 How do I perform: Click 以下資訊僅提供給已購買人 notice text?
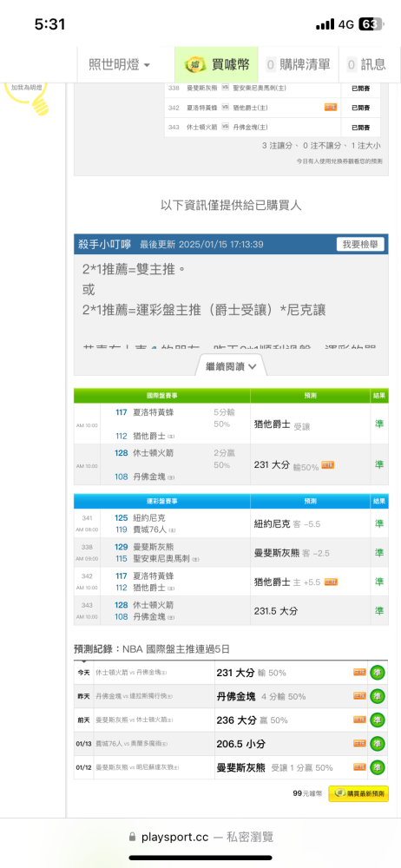click(231, 206)
